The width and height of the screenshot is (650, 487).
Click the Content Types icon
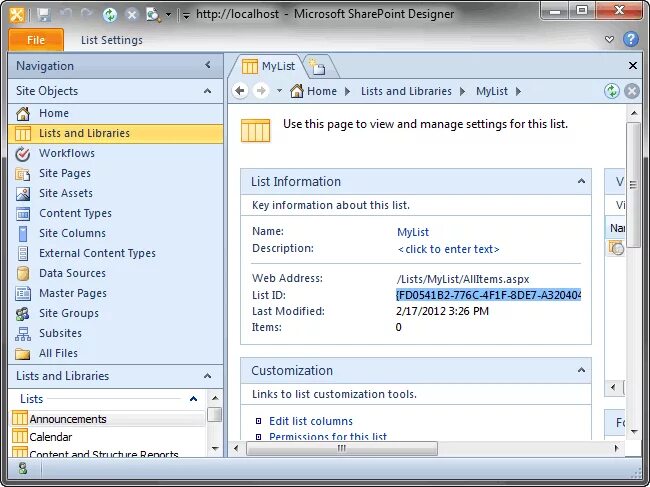pos(23,213)
